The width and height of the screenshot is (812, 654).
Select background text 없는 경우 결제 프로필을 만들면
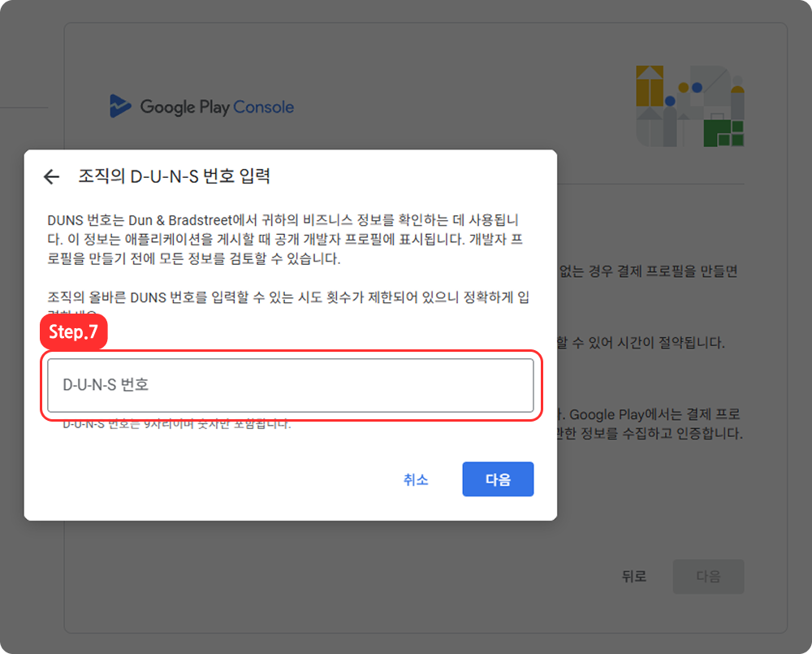pos(649,271)
